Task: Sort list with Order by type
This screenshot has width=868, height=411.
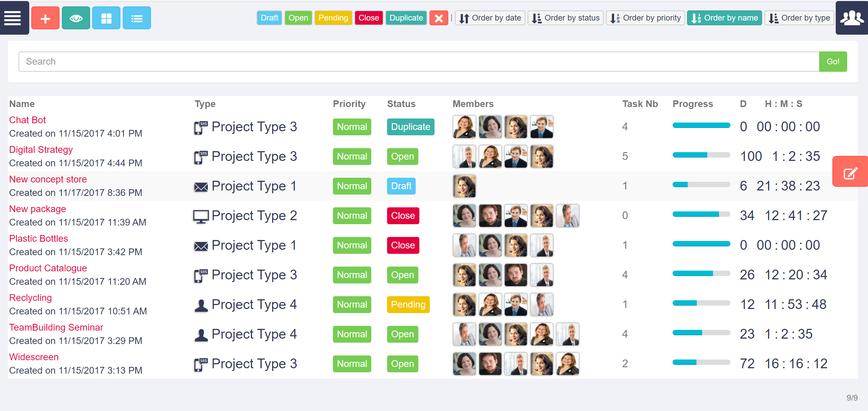Action: pos(799,18)
